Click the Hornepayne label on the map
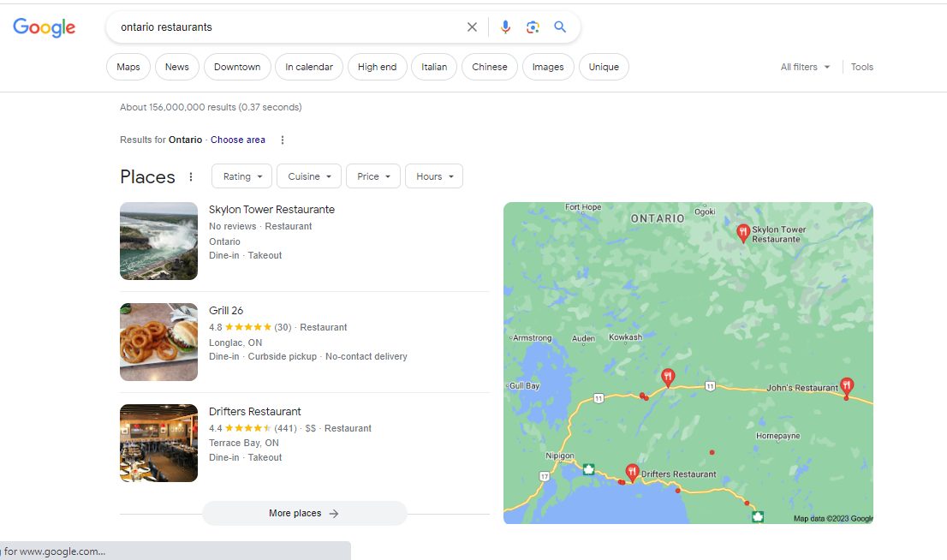Viewport: 947px width, 560px height. (x=777, y=436)
